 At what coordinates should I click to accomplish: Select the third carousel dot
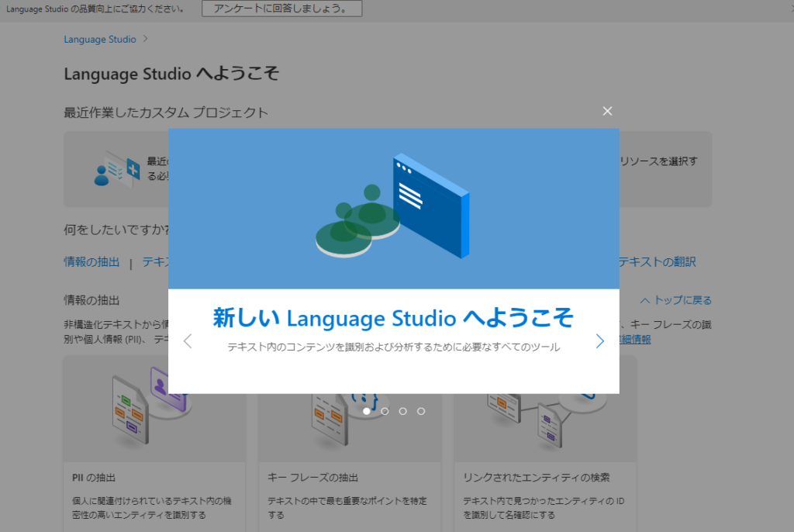pyautogui.click(x=402, y=411)
